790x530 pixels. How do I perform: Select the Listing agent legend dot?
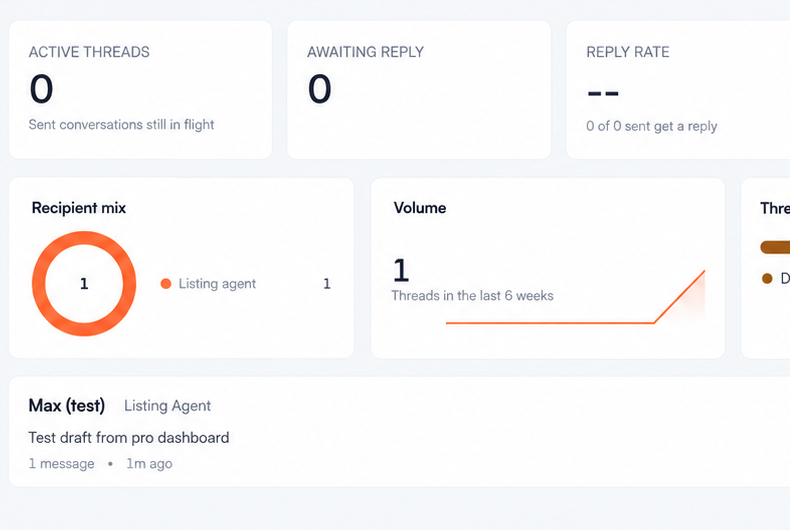tap(166, 284)
